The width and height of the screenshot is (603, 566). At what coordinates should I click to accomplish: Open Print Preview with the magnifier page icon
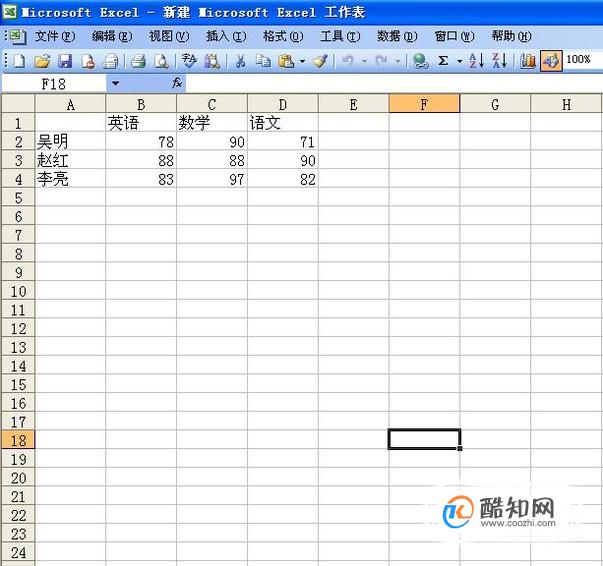tap(162, 61)
